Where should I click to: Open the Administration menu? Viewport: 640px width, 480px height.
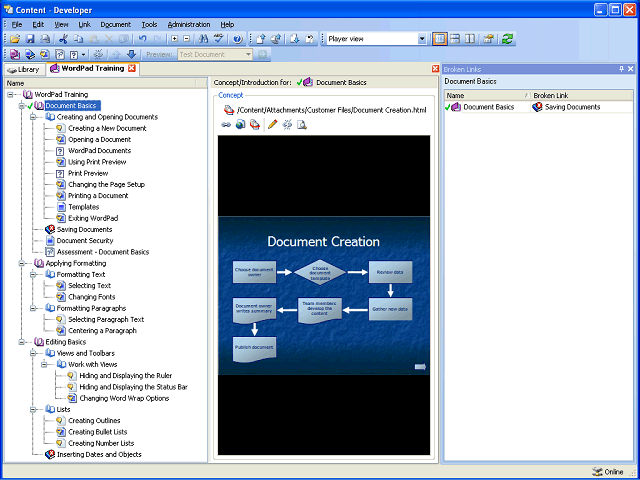point(188,24)
